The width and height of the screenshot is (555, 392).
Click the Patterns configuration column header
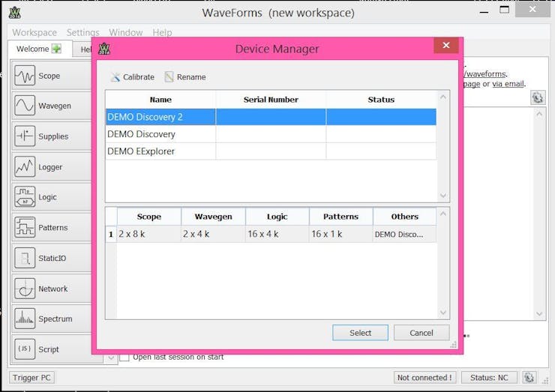tap(340, 217)
